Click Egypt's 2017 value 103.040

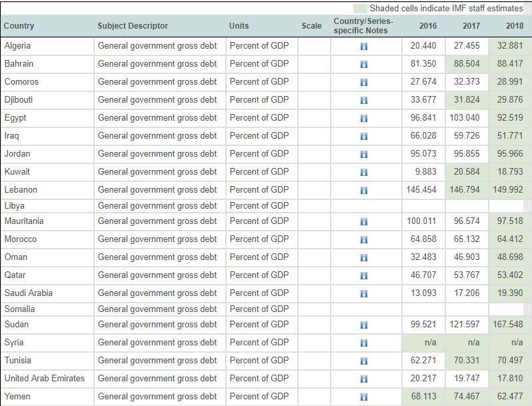point(465,117)
